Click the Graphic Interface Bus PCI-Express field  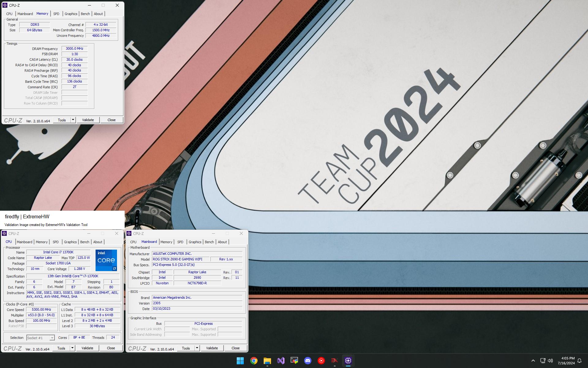point(203,324)
